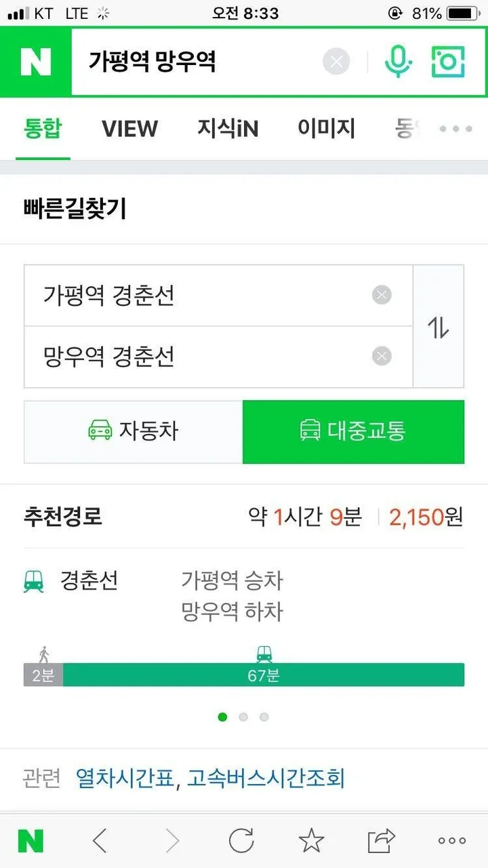Start voice search with microphone icon
The height and width of the screenshot is (868, 488).
tap(399, 62)
